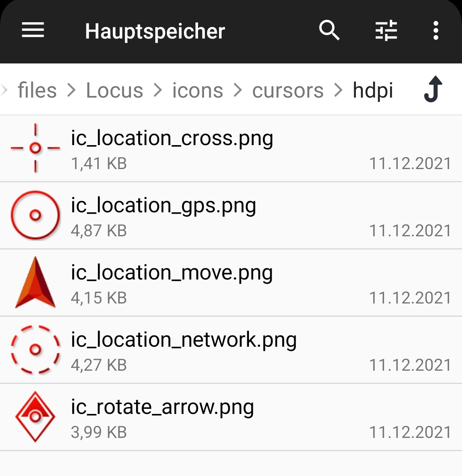Viewport: 462px width, 476px height.
Task: Tap the red circle icon of ic_location_gps
Action: click(x=36, y=215)
